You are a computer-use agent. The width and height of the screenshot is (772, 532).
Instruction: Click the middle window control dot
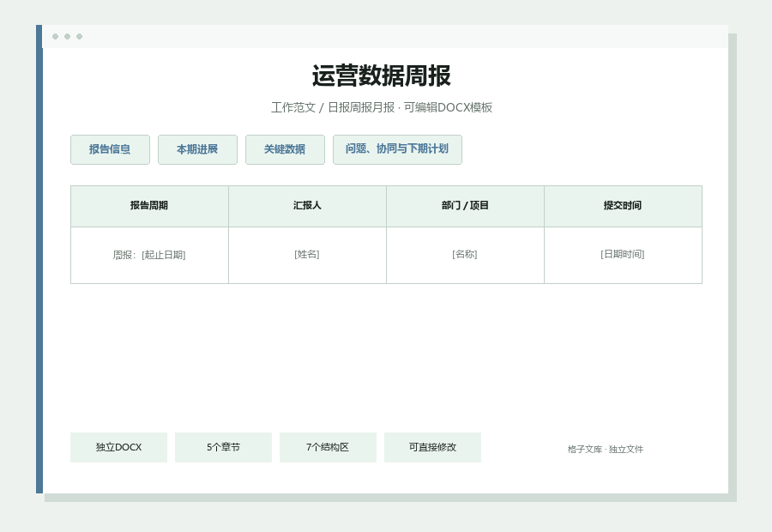pyautogui.click(x=68, y=36)
